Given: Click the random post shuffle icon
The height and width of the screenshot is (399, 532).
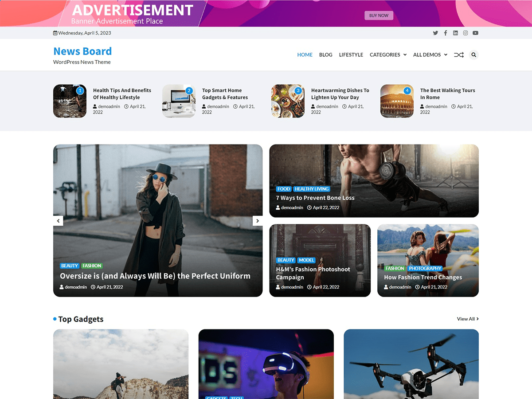Looking at the screenshot, I should pos(458,55).
